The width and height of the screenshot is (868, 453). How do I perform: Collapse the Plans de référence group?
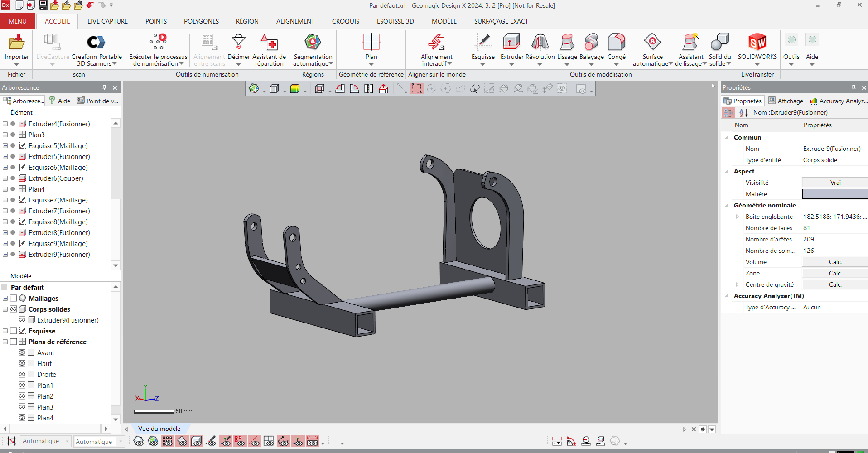pyautogui.click(x=5, y=342)
